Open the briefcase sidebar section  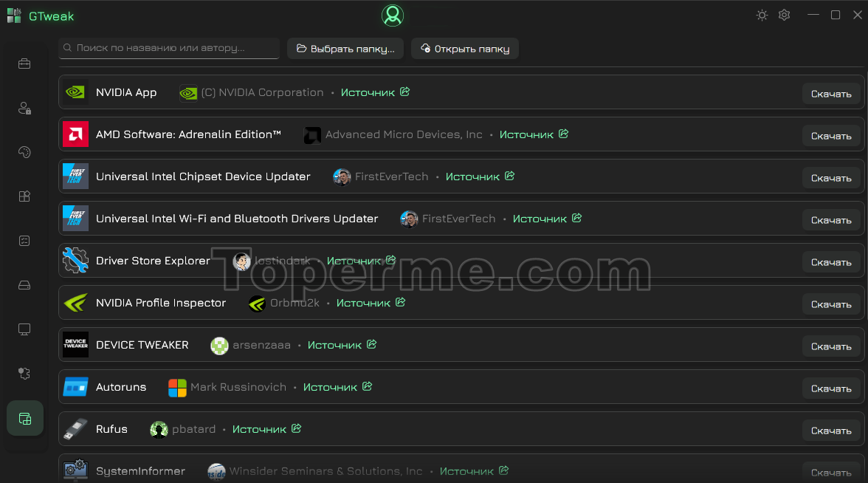[x=24, y=64]
